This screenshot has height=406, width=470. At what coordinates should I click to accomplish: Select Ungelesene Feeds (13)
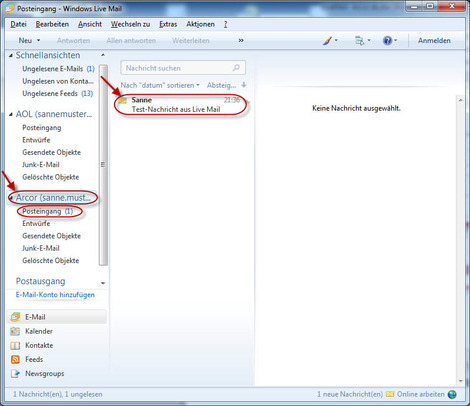[x=58, y=94]
